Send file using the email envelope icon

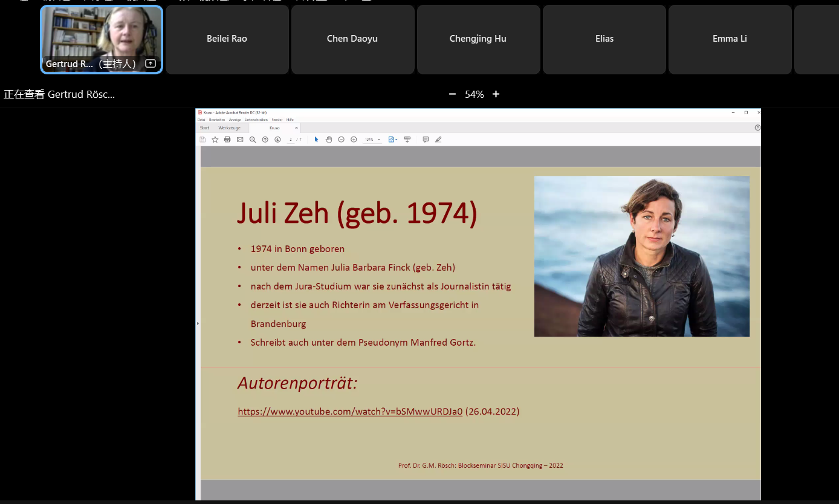click(x=240, y=140)
